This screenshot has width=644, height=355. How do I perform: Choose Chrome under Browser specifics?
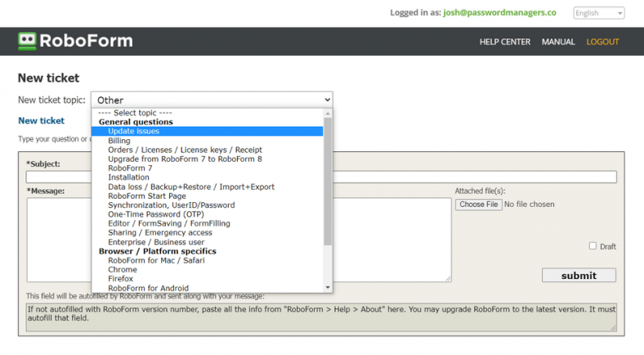click(x=122, y=270)
